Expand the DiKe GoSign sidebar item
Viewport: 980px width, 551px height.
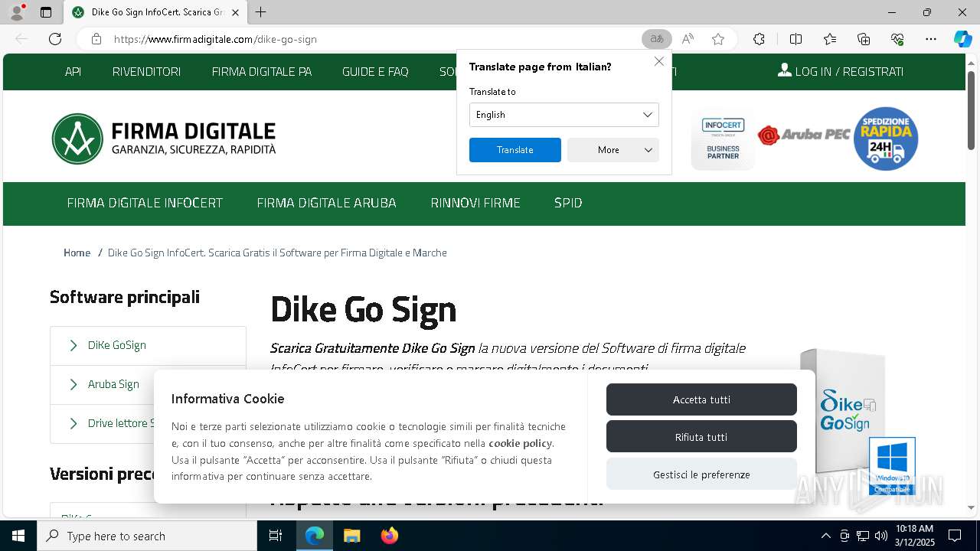(148, 345)
